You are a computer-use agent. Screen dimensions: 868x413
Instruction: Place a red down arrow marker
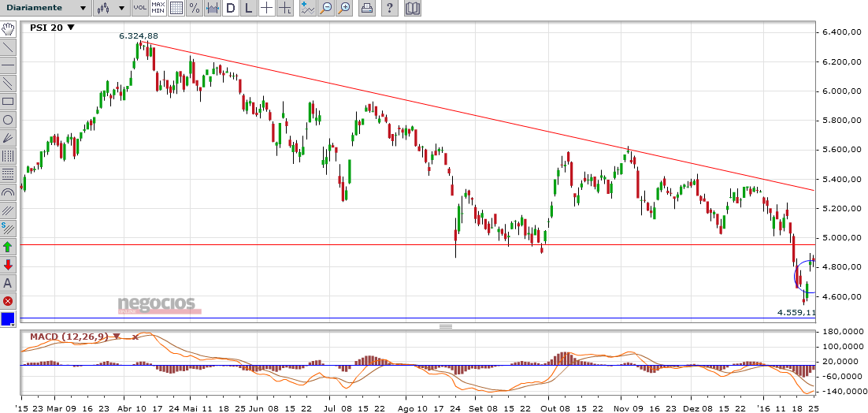point(8,265)
